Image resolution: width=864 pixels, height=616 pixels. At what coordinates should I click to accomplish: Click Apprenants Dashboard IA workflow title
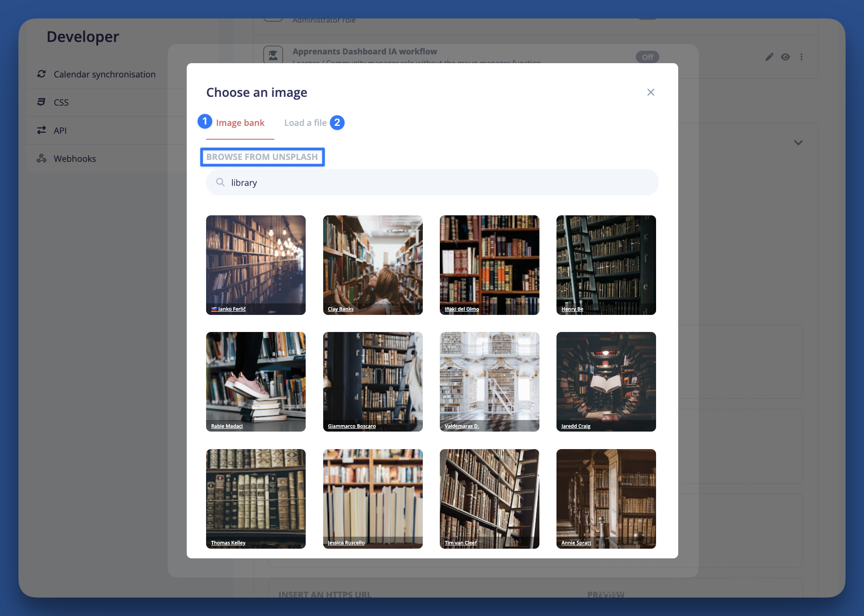pos(365,52)
